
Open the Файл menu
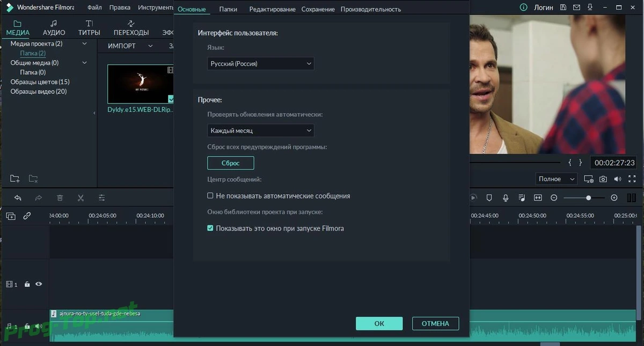tap(94, 8)
